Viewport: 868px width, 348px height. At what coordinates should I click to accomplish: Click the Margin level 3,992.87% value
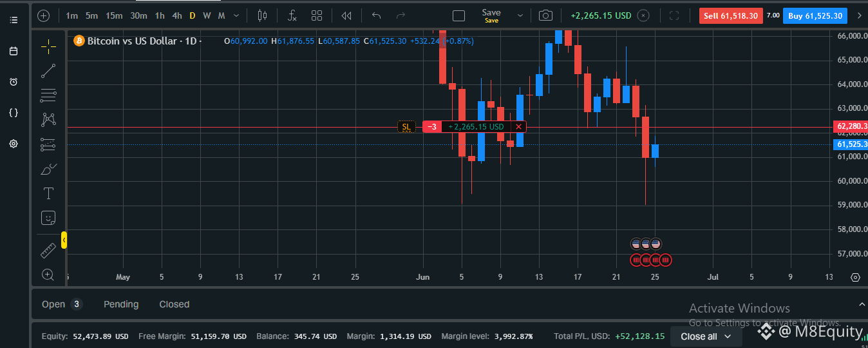(x=513, y=336)
